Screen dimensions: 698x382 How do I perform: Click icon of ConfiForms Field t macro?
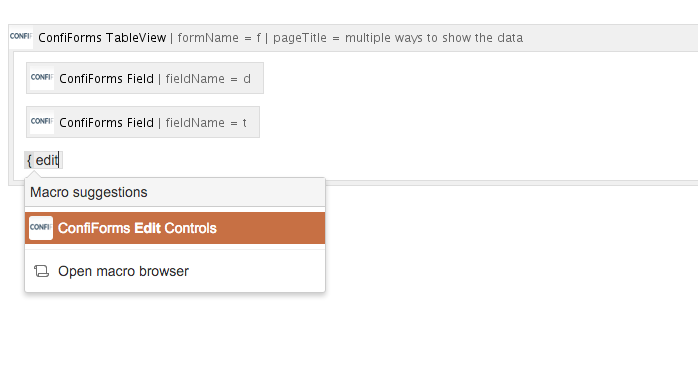click(42, 122)
